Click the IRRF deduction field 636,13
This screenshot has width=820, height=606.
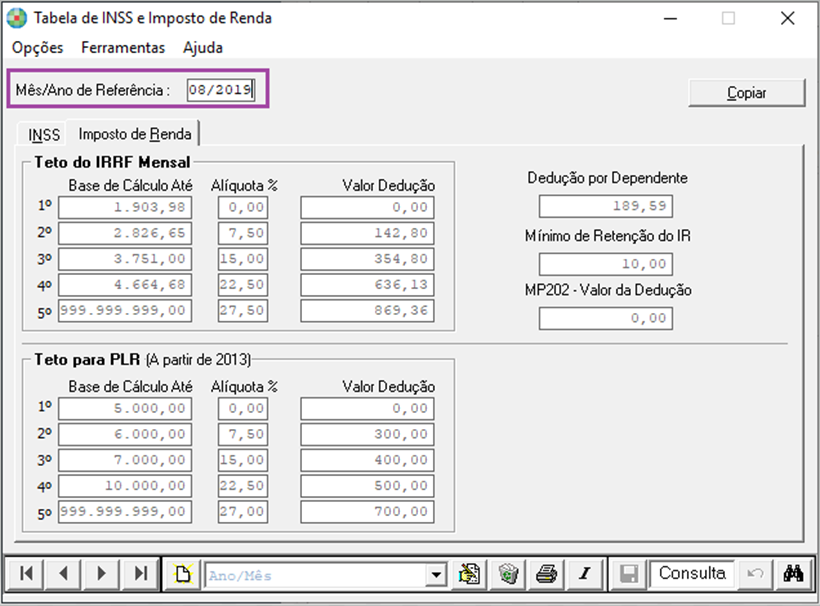coord(367,285)
